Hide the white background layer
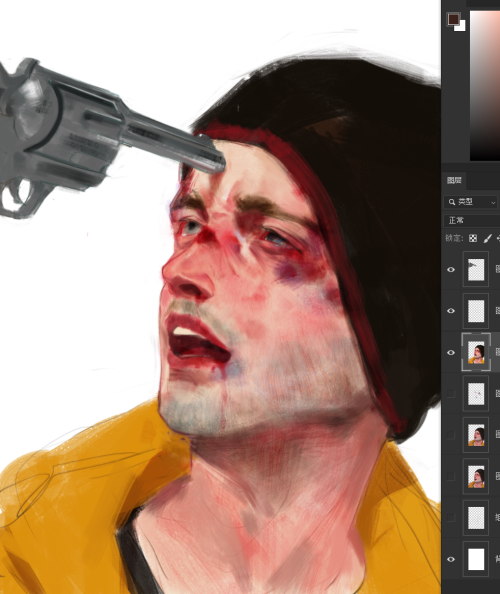500x594 pixels. coord(451,559)
